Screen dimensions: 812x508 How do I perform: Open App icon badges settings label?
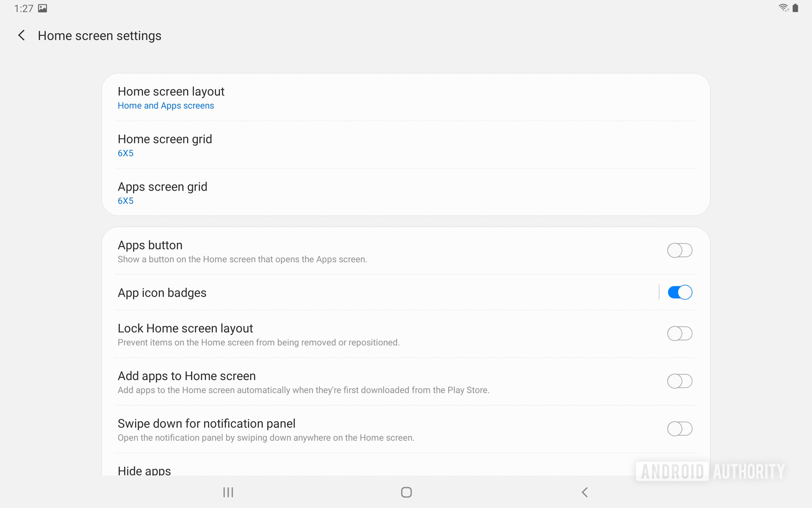pyautogui.click(x=162, y=293)
